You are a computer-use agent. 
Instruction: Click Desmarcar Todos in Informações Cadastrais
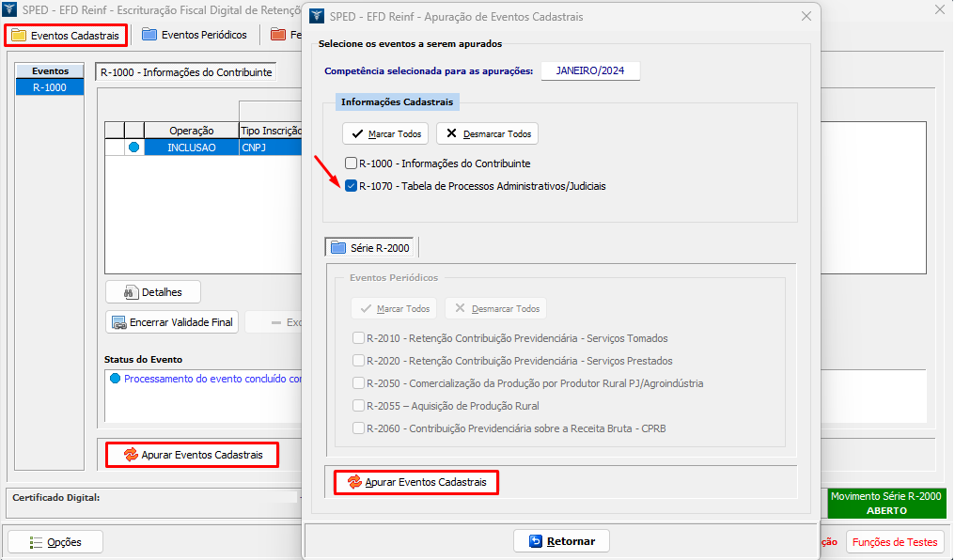(487, 133)
